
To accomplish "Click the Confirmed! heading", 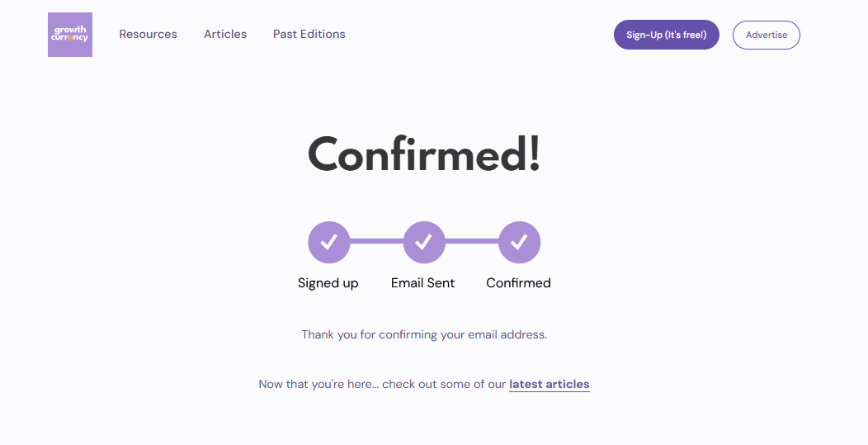I will (x=424, y=154).
